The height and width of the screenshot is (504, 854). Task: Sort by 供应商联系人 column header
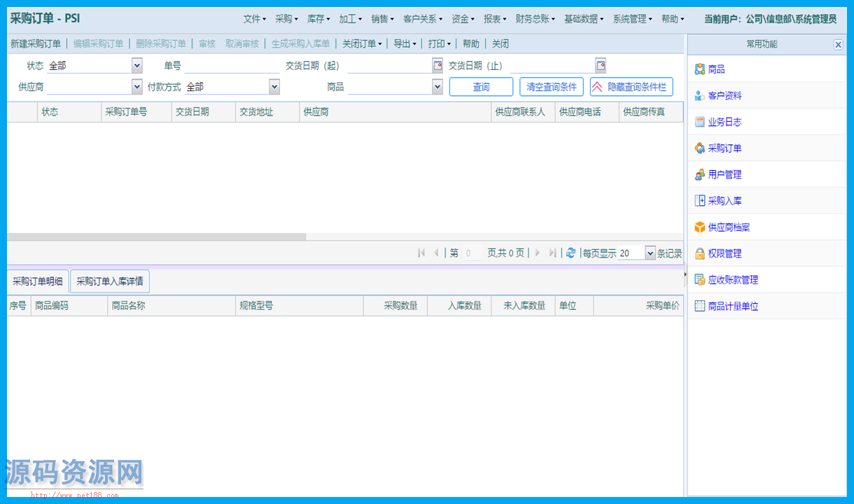coord(524,112)
